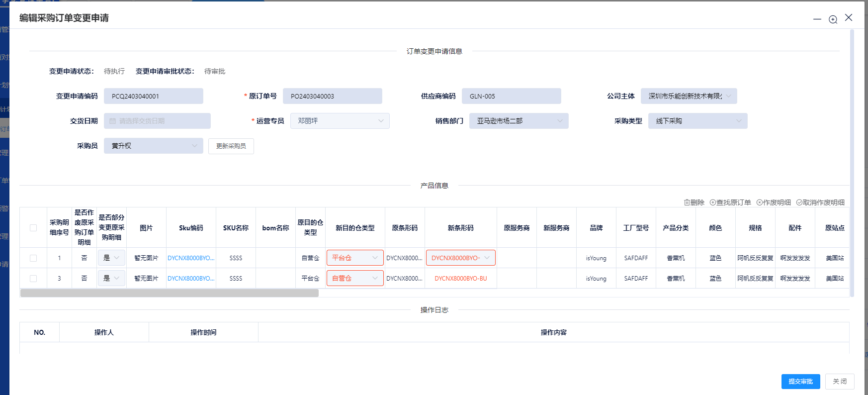868x395 pixels.
Task: Click 自营仓 original warehouse cell in row 1
Action: (310, 258)
